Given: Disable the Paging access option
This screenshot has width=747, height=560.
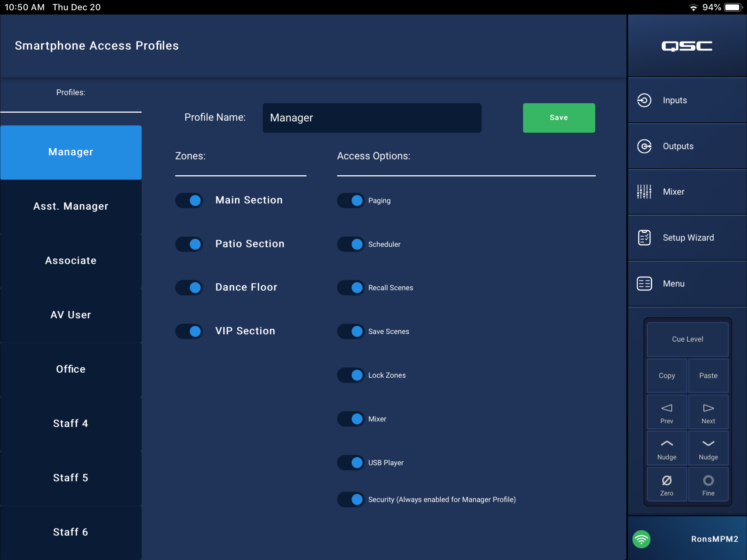Looking at the screenshot, I should tap(351, 200).
